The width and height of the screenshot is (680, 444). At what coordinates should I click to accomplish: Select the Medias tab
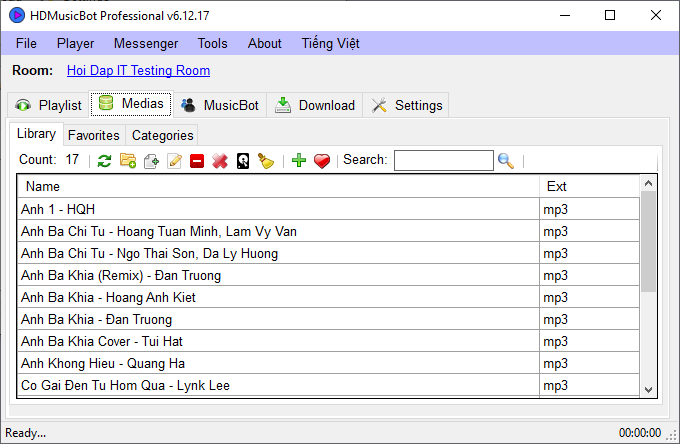click(x=131, y=104)
